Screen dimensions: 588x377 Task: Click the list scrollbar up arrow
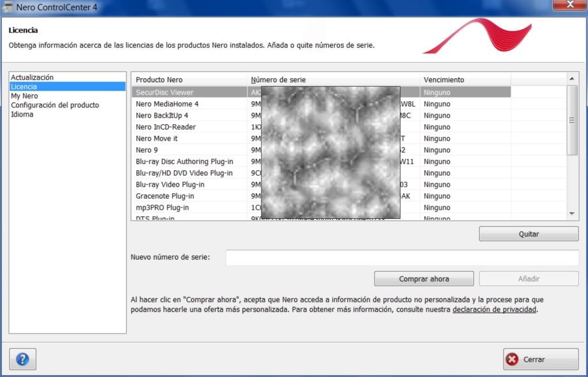(x=572, y=79)
